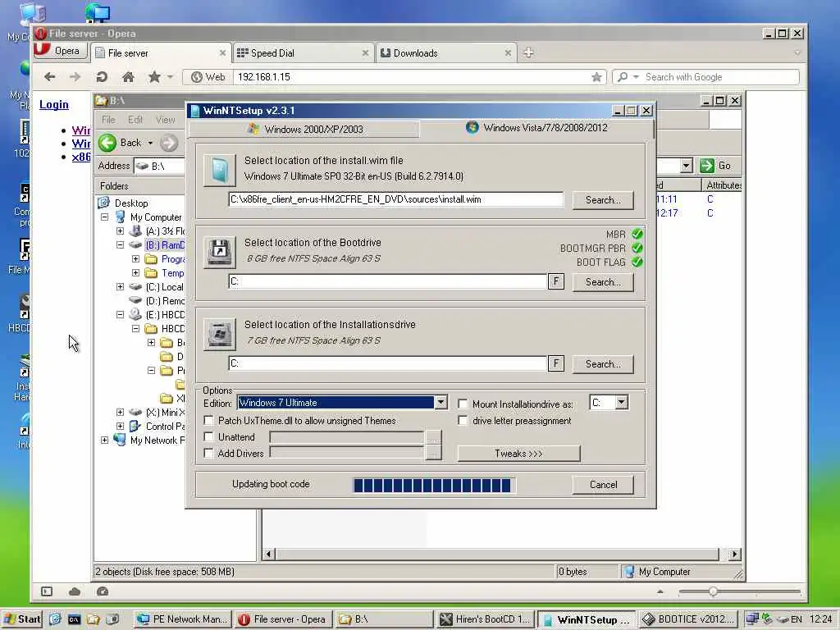Click Search for Installationsdrive location
This screenshot has height=630, width=840.
603,363
